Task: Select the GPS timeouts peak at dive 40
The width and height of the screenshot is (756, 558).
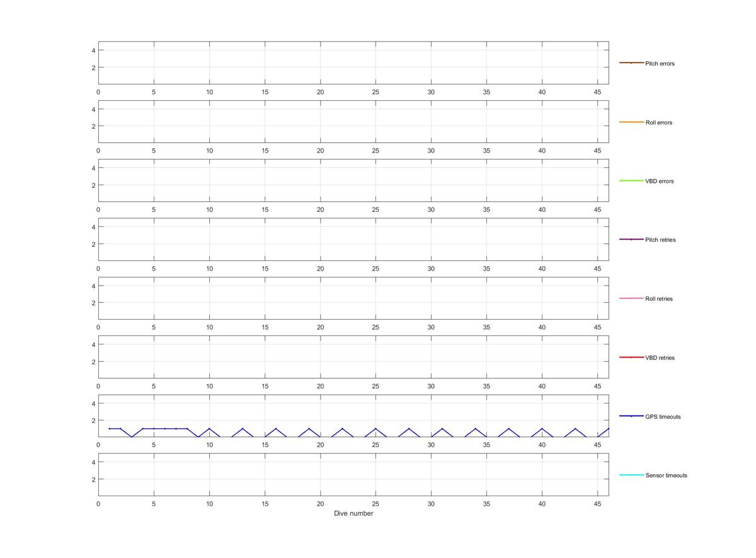Action: point(542,429)
